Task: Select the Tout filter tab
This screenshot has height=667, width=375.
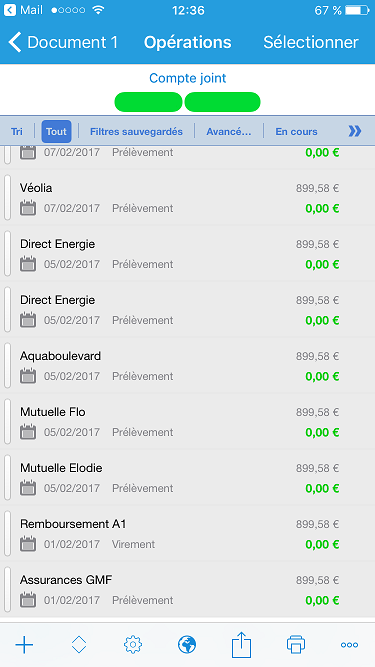Action: 57,131
